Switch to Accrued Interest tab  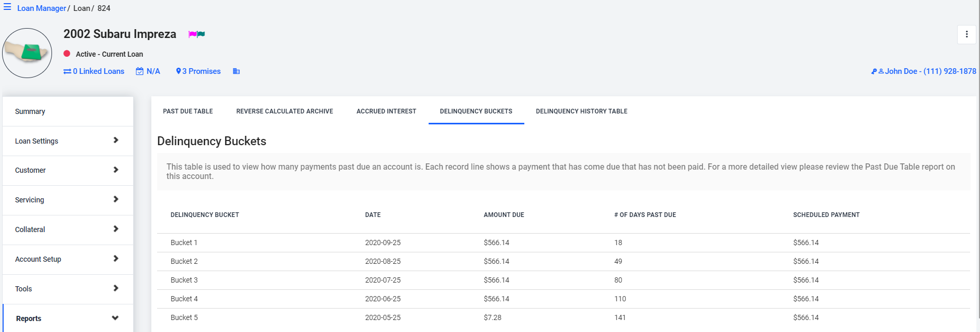(386, 111)
